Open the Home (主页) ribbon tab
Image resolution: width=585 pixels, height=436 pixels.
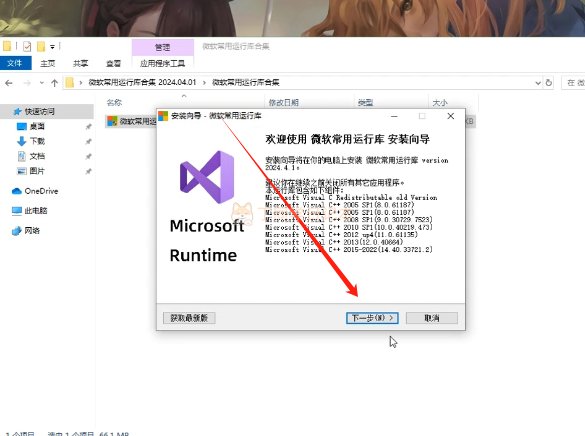[48, 63]
